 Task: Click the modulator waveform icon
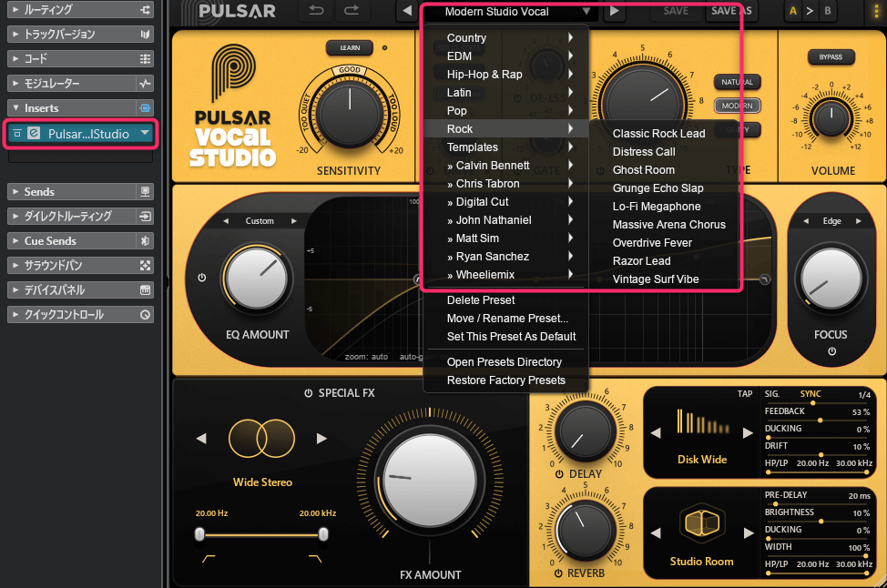(146, 84)
